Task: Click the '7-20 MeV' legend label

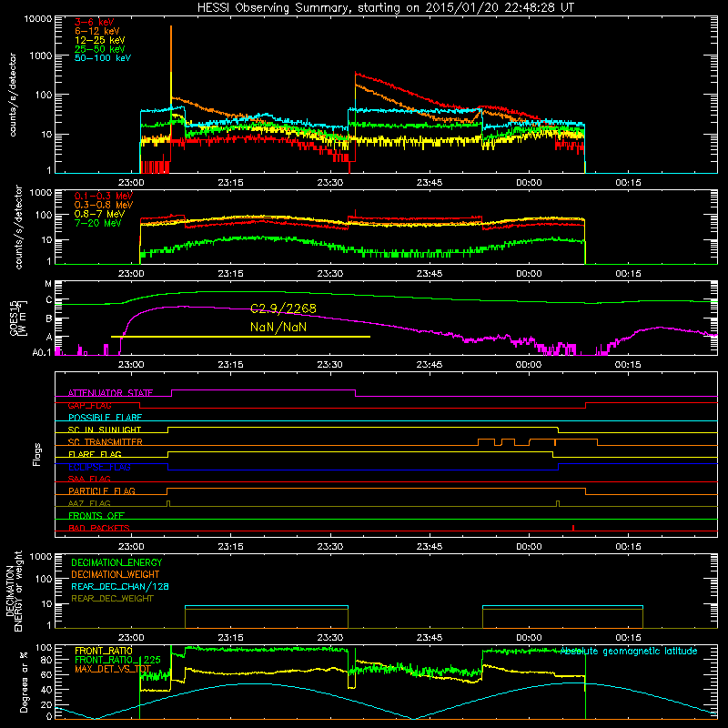Action: click(x=98, y=223)
